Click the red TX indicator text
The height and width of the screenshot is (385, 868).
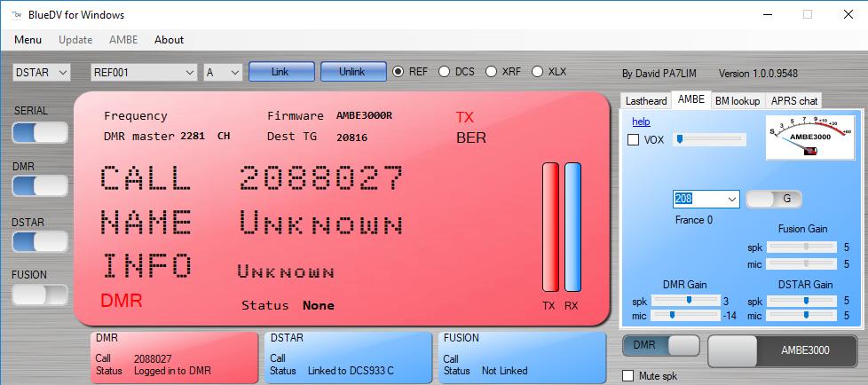[464, 117]
